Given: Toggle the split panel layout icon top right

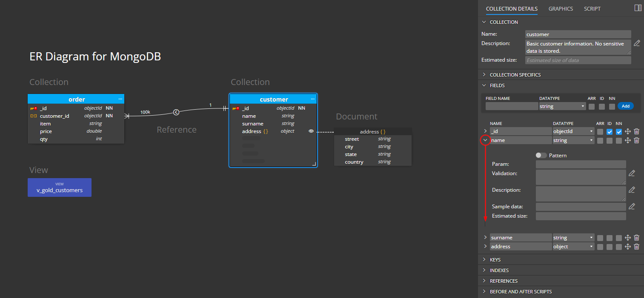Looking at the screenshot, I should pyautogui.click(x=638, y=8).
